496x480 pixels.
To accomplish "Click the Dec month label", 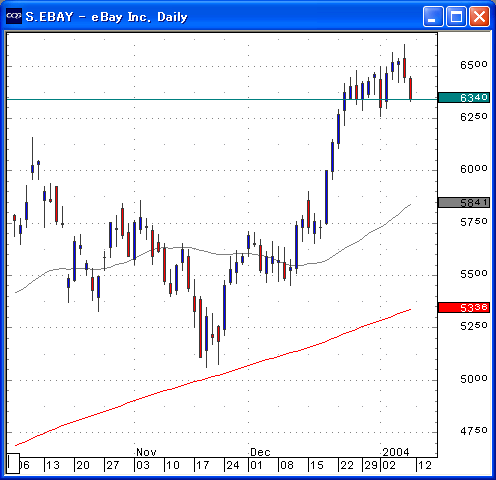I will (260, 452).
